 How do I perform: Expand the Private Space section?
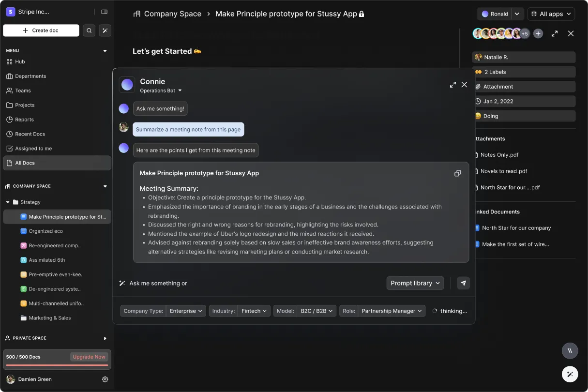point(105,338)
